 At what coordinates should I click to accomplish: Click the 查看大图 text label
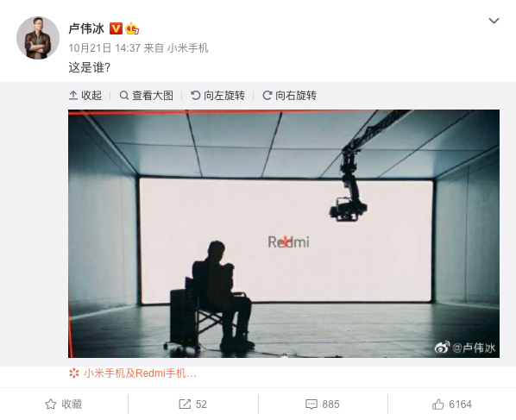153,96
